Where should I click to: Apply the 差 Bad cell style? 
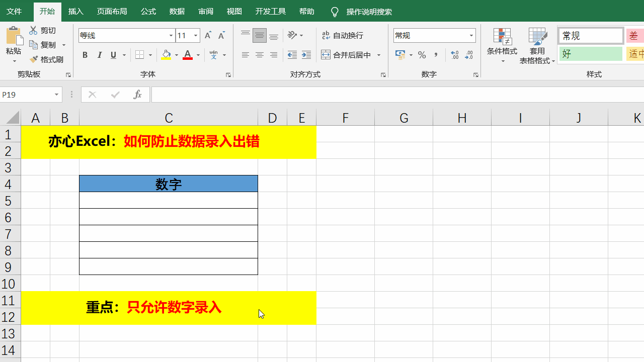click(x=635, y=36)
